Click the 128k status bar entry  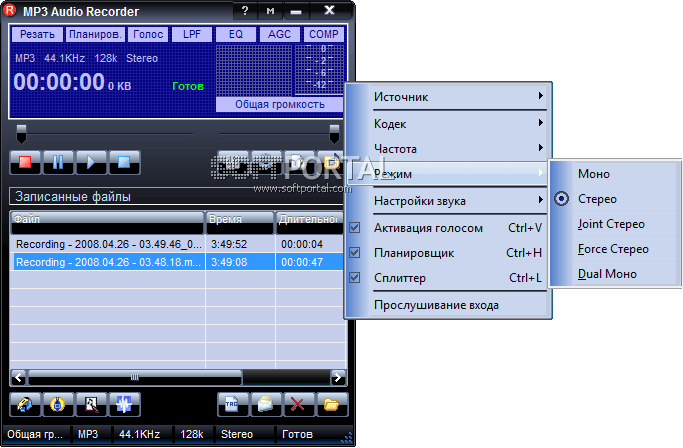click(192, 434)
